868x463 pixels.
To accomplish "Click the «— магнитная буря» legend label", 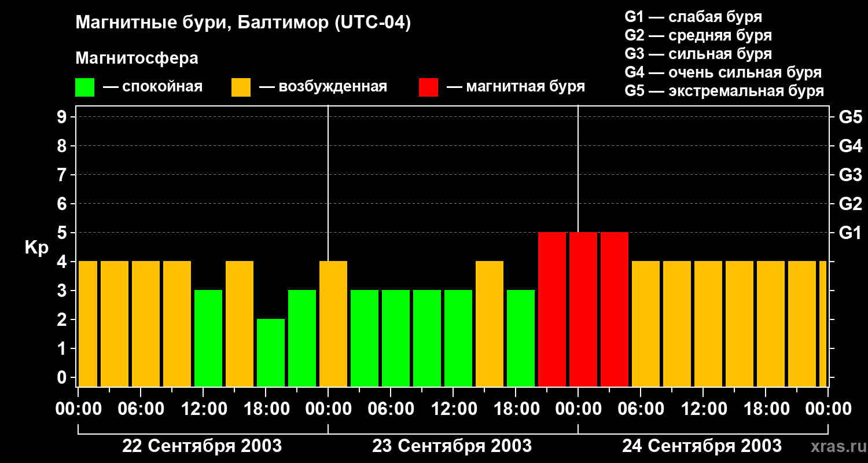I will click(x=516, y=87).
